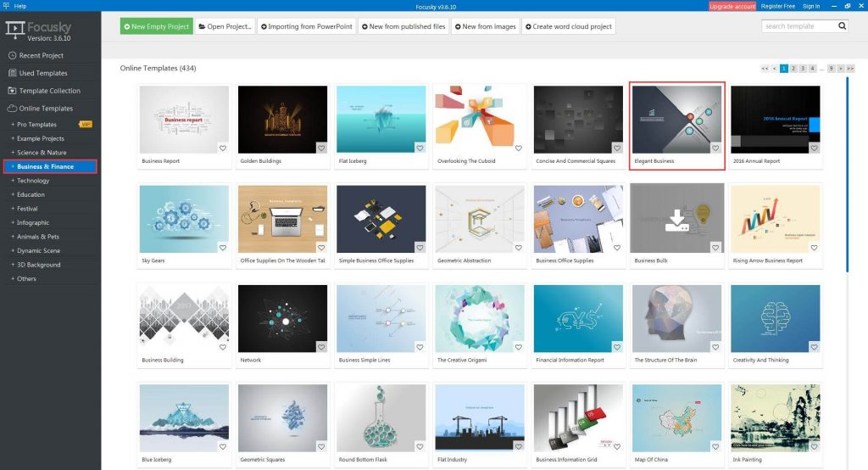868x470 pixels.
Task: Go to the last page of templates
Action: click(x=850, y=68)
